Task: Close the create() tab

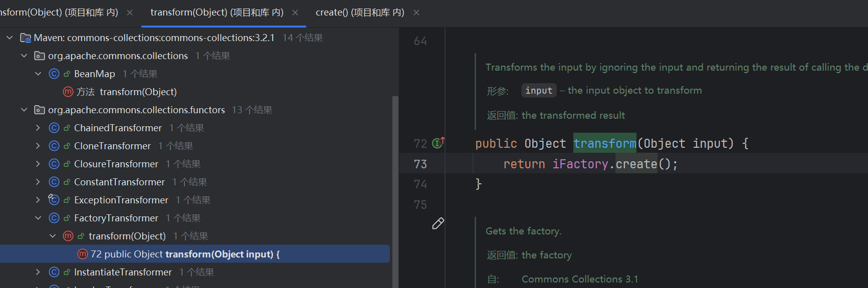Action: click(416, 13)
